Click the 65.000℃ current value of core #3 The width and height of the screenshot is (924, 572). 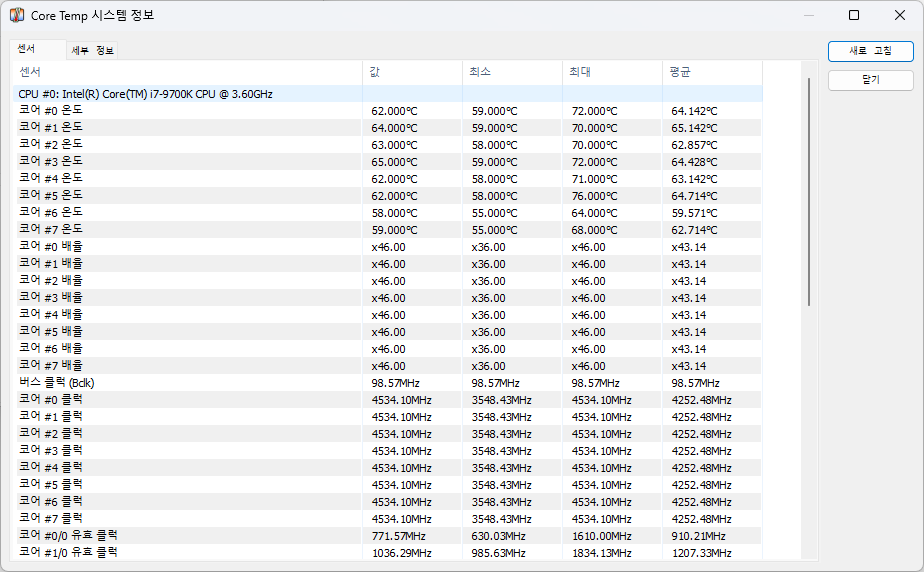[x=394, y=162]
